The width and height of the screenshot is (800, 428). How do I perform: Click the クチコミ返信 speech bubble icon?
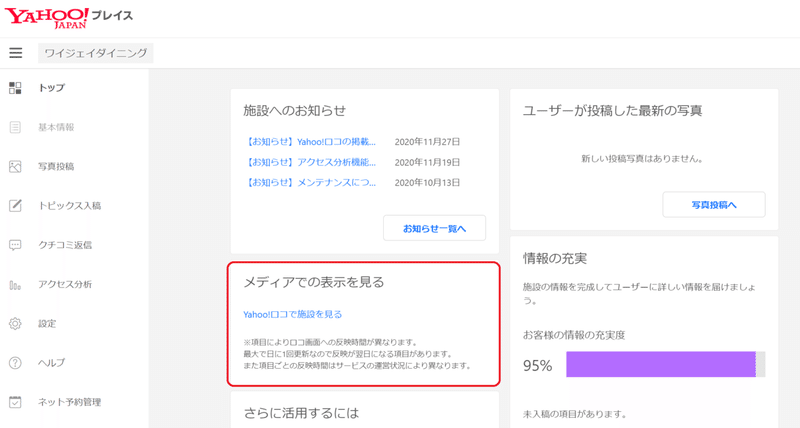[15, 245]
